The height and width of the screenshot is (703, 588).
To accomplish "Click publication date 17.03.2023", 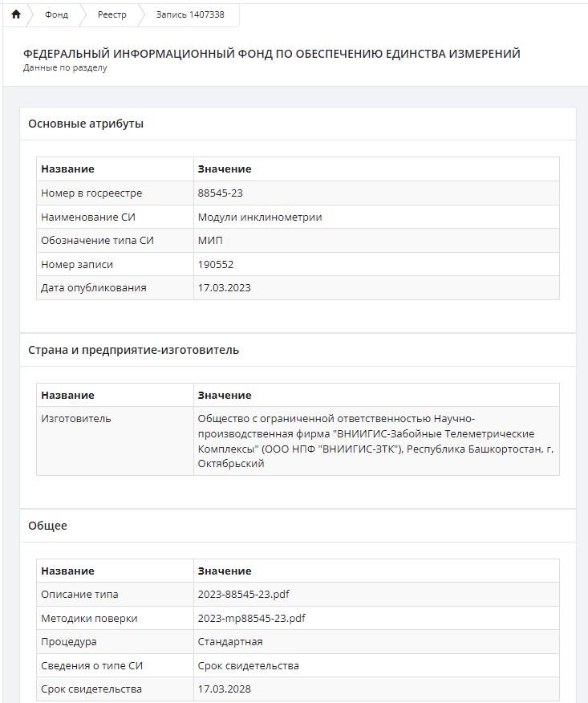I will click(x=224, y=288).
